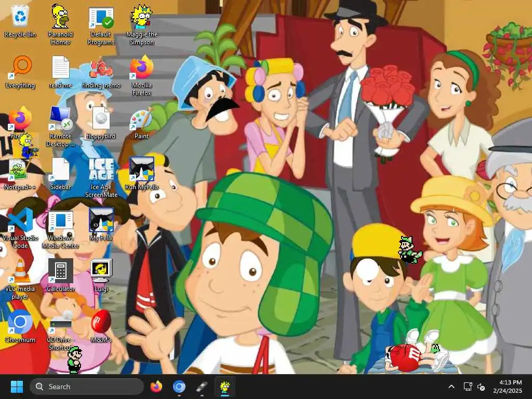Open the CD Drive Shortcut icon
This screenshot has height=399, width=532.
click(x=60, y=332)
